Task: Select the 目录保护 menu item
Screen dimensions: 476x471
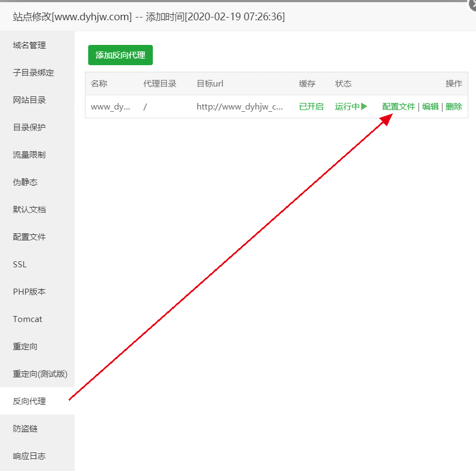Action: [x=29, y=127]
